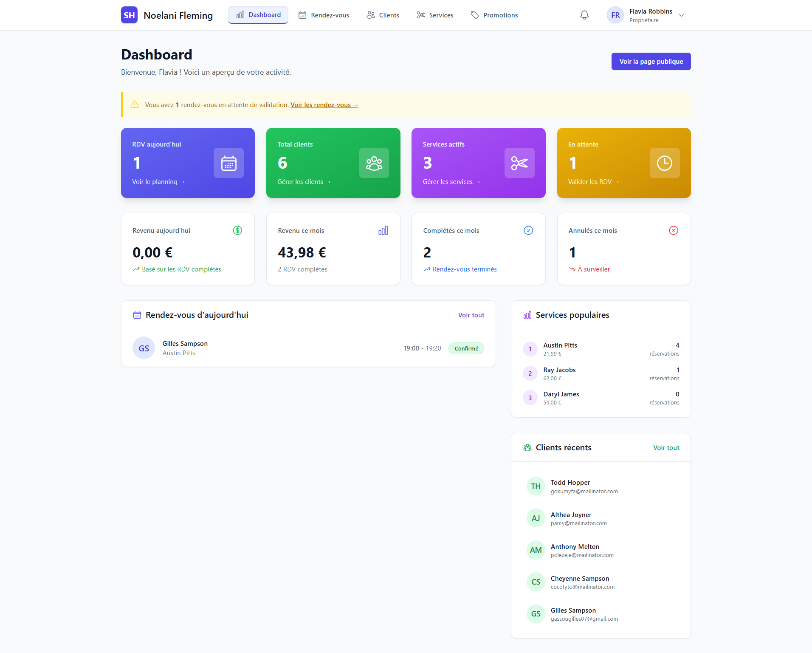Click the red cancel icon in Annulés ce mois
The width and height of the screenshot is (812, 653).
click(x=673, y=231)
